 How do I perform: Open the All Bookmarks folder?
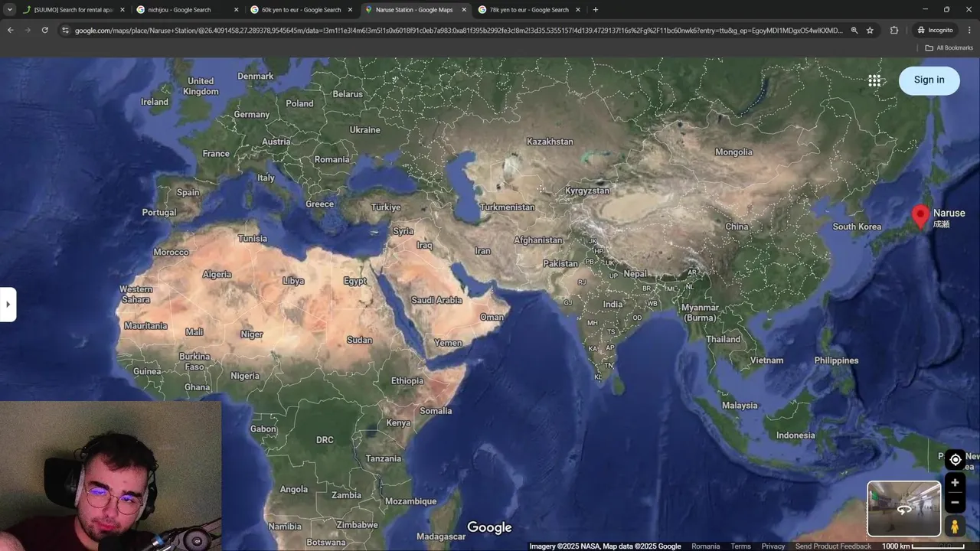pos(949,47)
